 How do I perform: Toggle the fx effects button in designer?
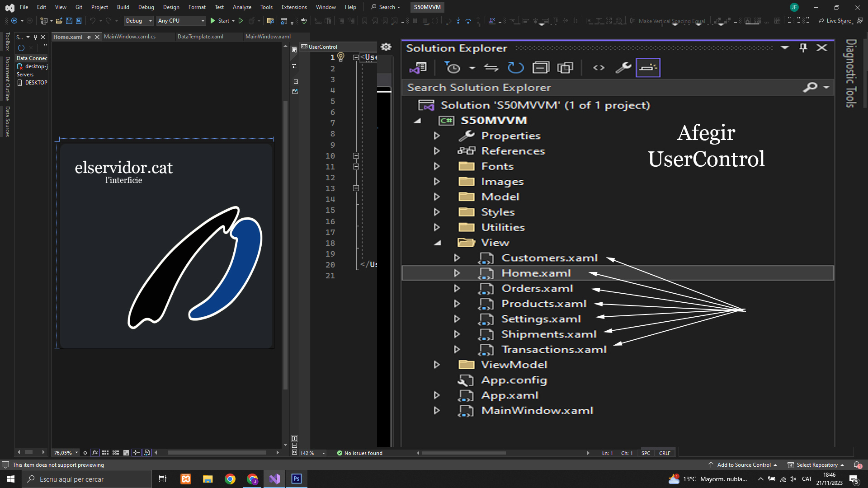pyautogui.click(x=94, y=452)
